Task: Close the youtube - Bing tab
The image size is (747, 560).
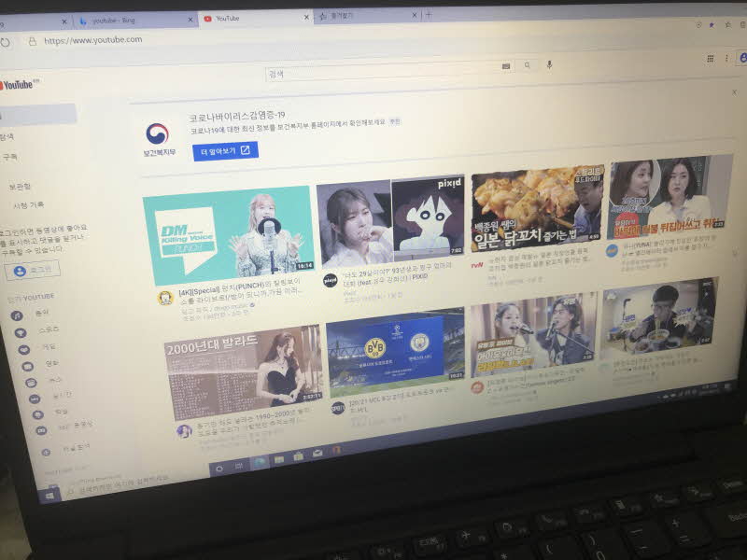Action: (190, 20)
